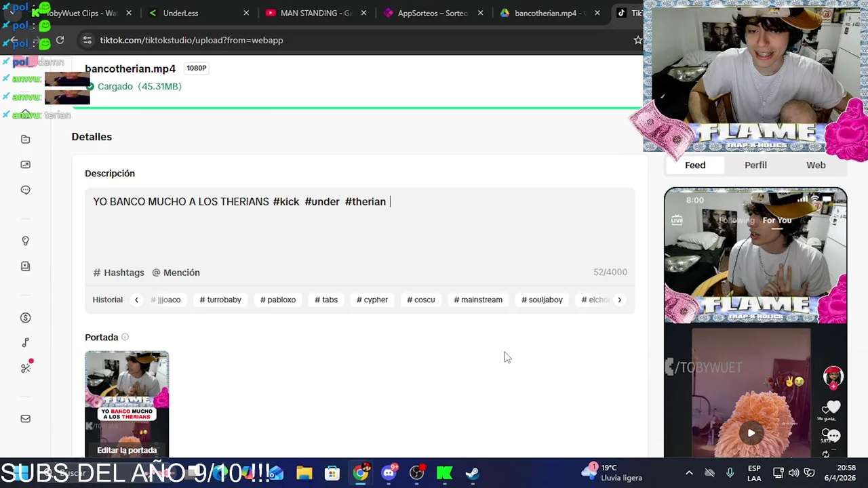Tap Following in the phone preview

click(736, 220)
